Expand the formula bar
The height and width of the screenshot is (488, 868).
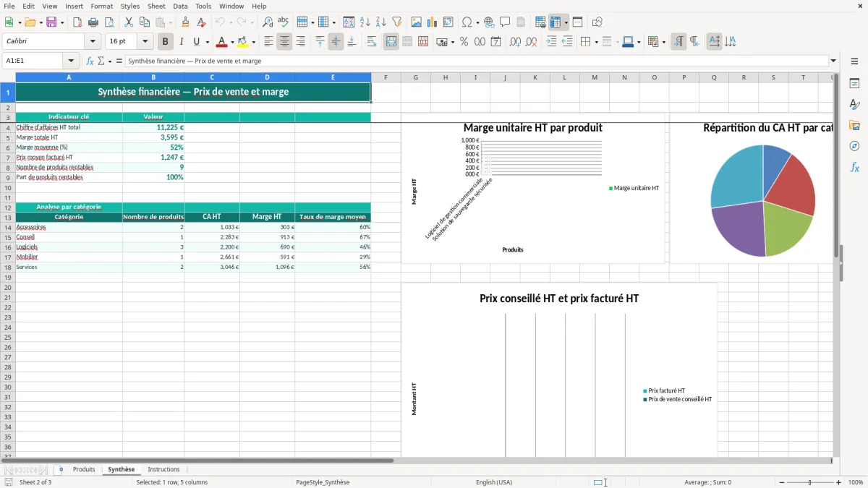833,61
